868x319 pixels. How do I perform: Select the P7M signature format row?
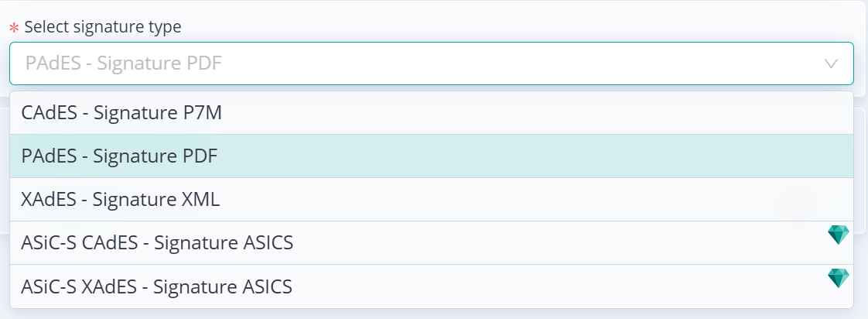(431, 113)
